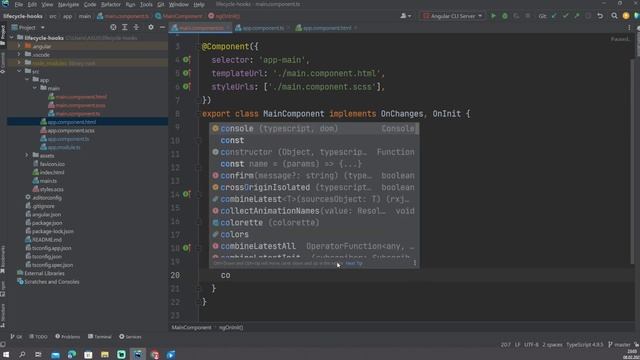Click the Expand All icon in Project panel
The width and height of the screenshot is (640, 360).
tap(124, 27)
